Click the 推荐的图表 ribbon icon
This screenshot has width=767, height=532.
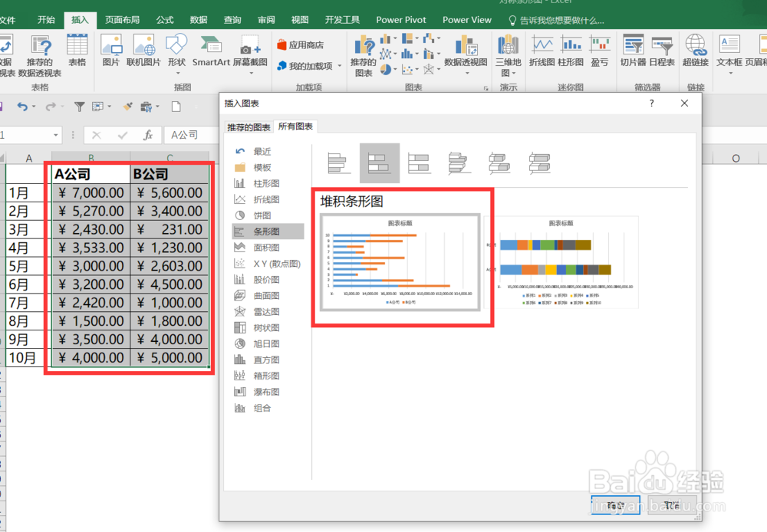click(364, 56)
